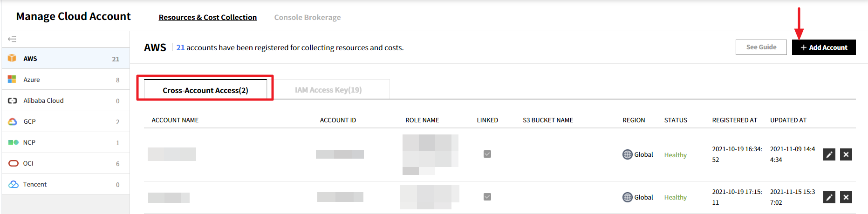The image size is (868, 214).
Task: Click the GCP cloud logo icon
Action: tap(13, 121)
